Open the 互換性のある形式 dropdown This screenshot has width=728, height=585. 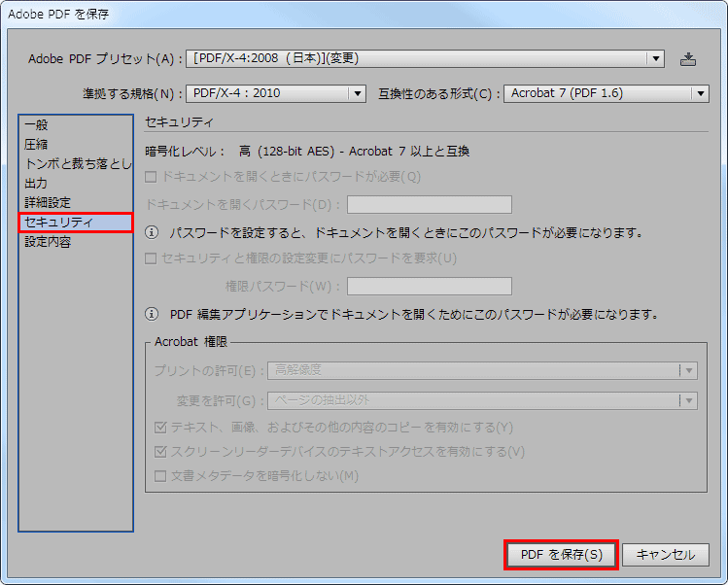click(x=606, y=93)
